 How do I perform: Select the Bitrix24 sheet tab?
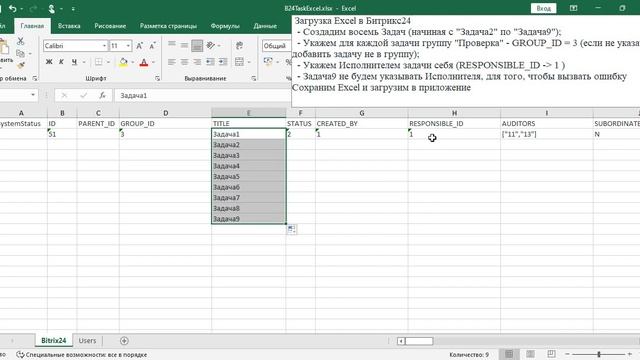pos(53,340)
